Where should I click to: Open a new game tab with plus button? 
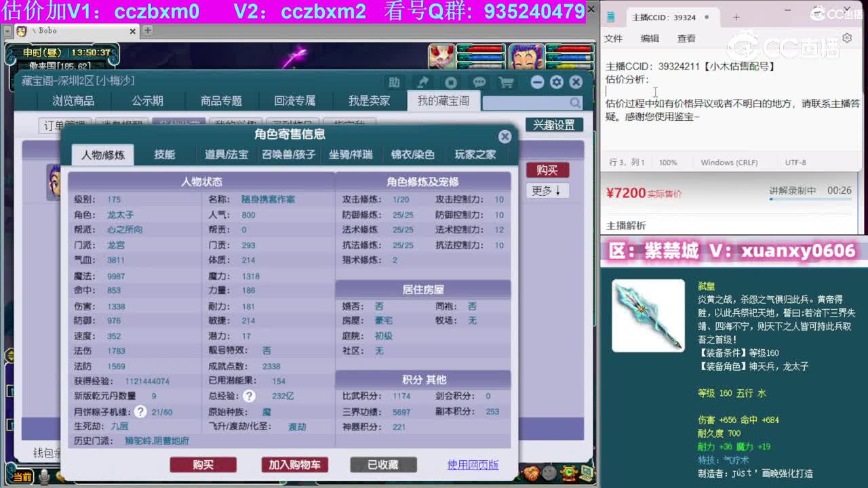point(147,30)
